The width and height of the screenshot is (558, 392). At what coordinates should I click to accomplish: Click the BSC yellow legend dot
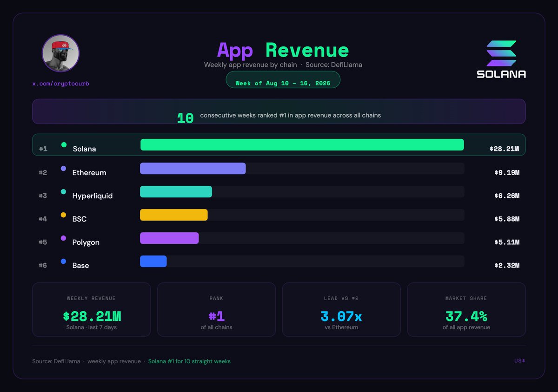(x=63, y=215)
